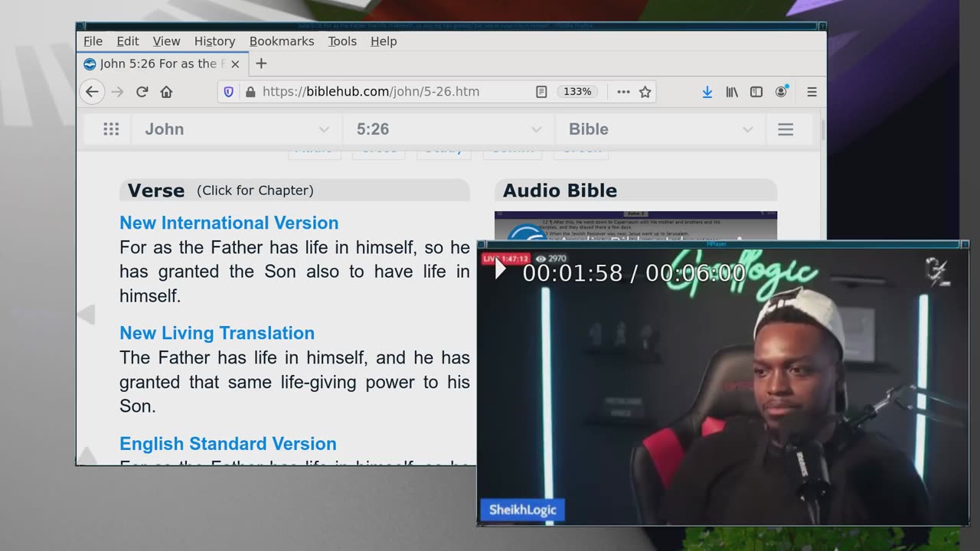This screenshot has height=551, width=980.
Task: Open English Standard Version link
Action: (x=228, y=444)
